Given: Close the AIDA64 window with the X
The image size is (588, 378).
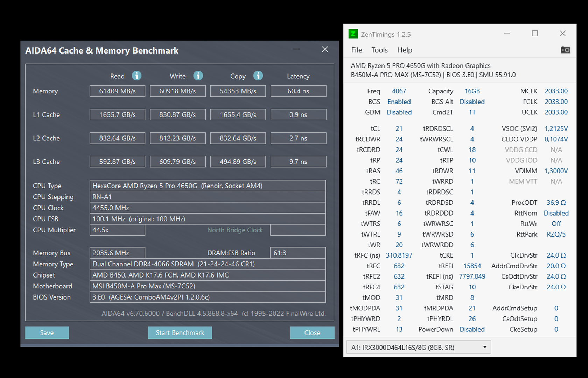Looking at the screenshot, I should 325,49.
